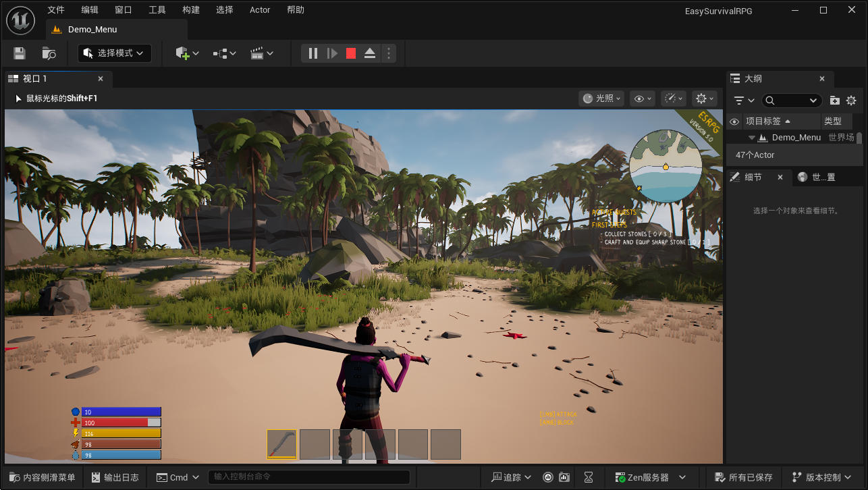Open the content browser folder-search icon

(x=49, y=53)
